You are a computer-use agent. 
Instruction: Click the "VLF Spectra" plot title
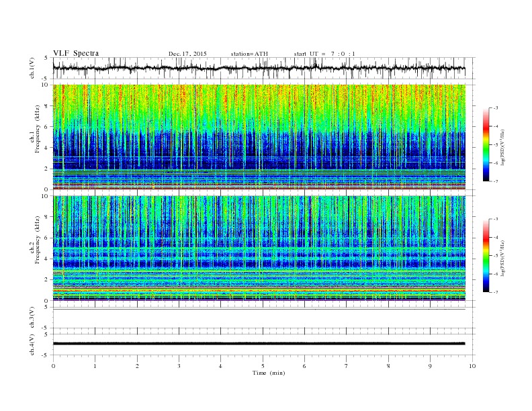click(76, 53)
